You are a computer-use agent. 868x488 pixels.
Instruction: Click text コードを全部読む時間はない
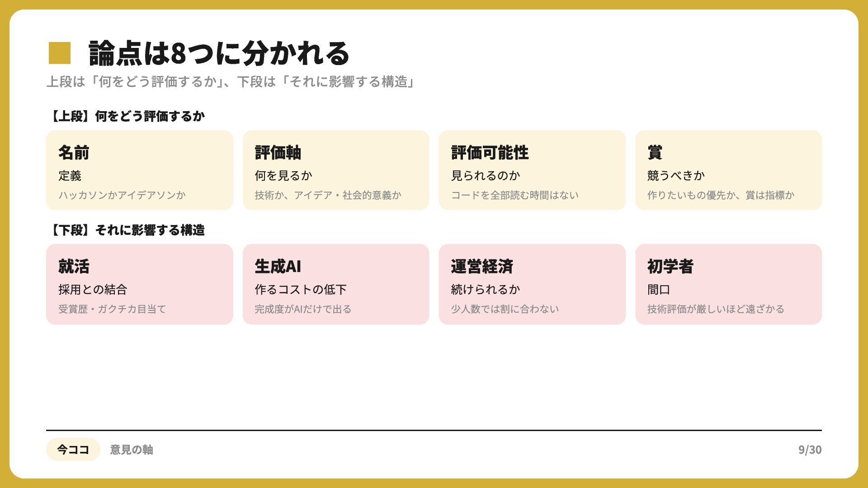click(x=515, y=195)
